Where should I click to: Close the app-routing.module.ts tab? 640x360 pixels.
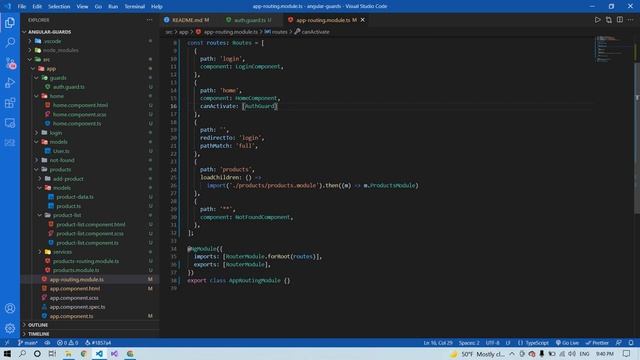(362, 20)
